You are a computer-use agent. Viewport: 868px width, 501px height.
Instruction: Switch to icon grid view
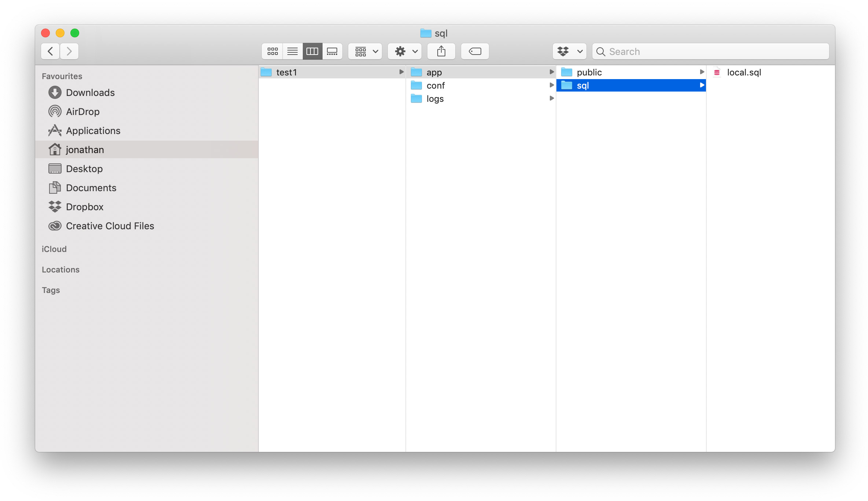[272, 51]
